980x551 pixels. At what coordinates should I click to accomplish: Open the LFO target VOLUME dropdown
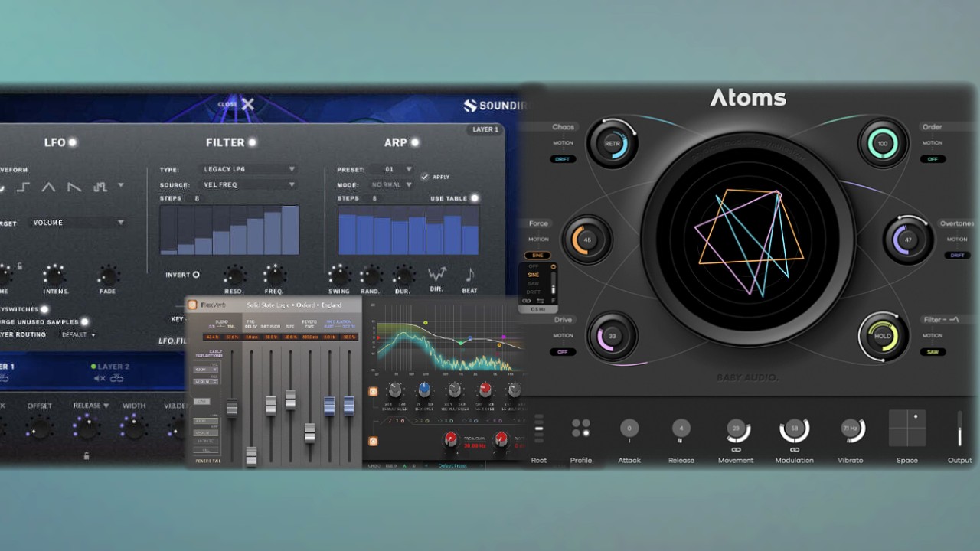point(77,223)
